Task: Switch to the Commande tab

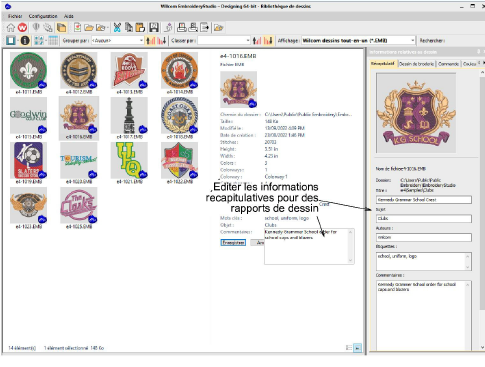Action: coord(448,64)
